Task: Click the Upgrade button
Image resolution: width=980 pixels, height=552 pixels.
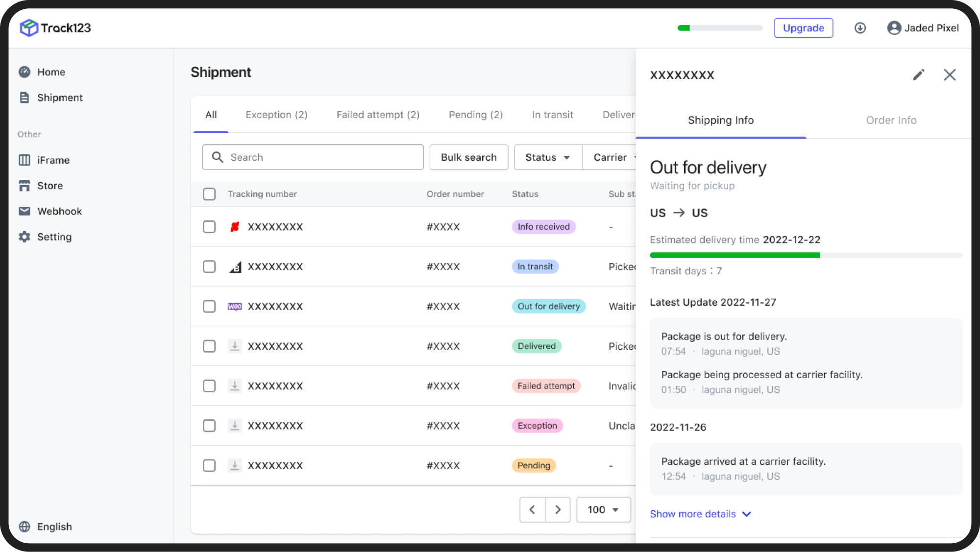Action: click(x=803, y=28)
